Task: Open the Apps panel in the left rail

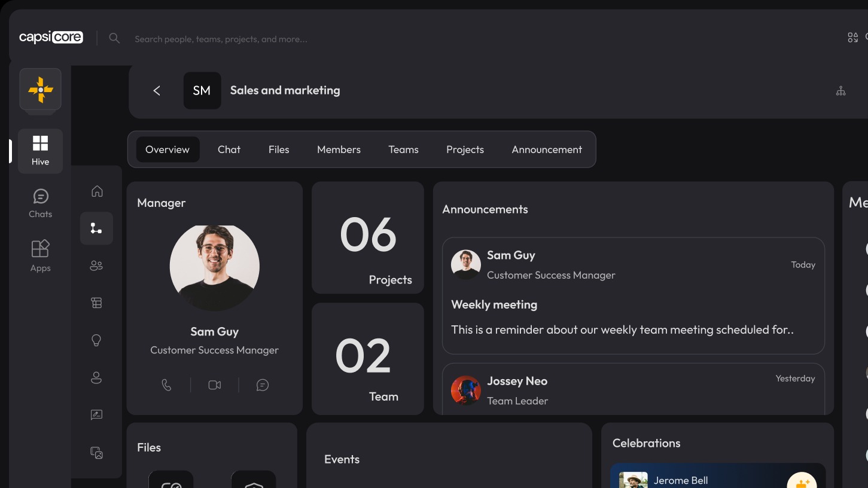Action: (x=40, y=255)
